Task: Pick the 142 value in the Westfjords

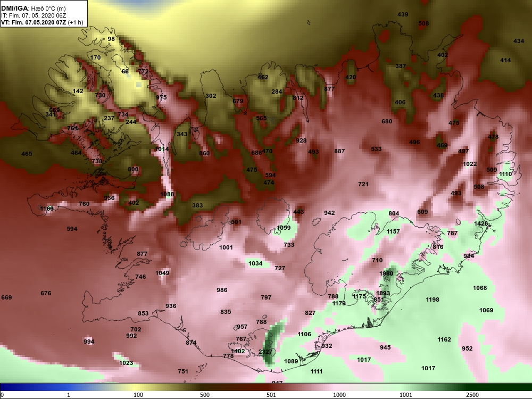Action: (78, 91)
